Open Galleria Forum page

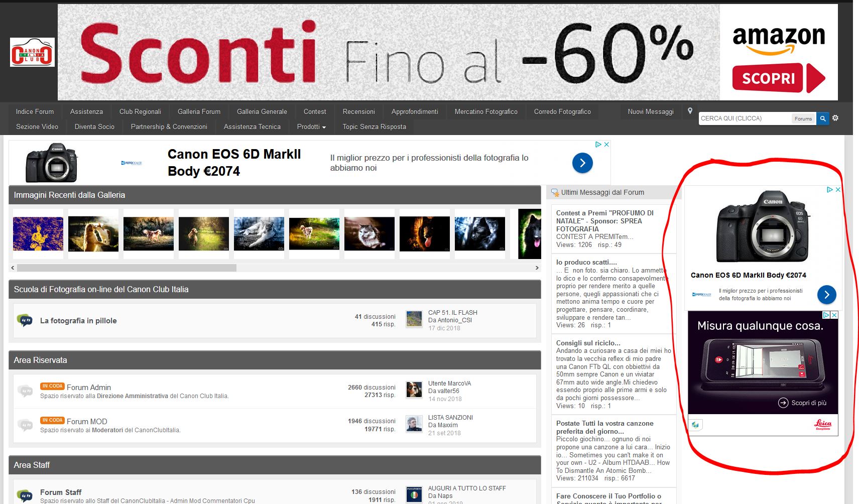199,111
